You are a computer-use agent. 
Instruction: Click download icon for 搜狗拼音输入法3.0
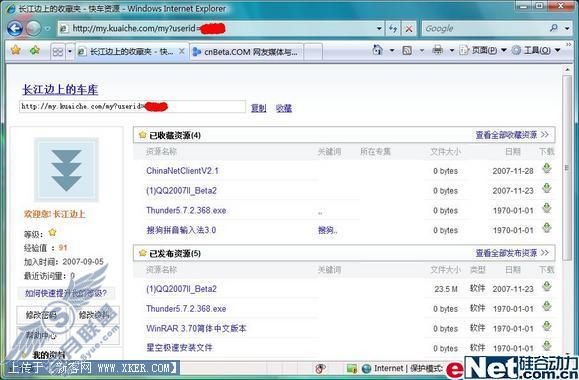pos(547,227)
